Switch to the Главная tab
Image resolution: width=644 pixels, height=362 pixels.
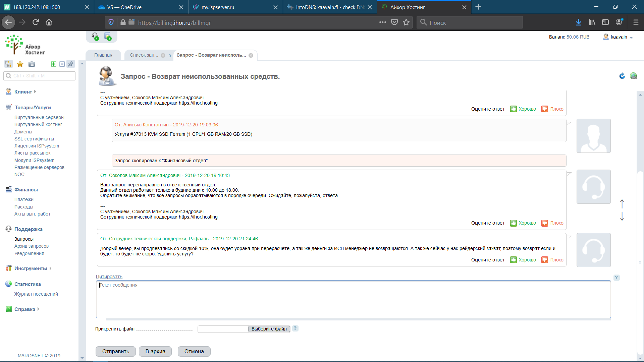pyautogui.click(x=103, y=55)
